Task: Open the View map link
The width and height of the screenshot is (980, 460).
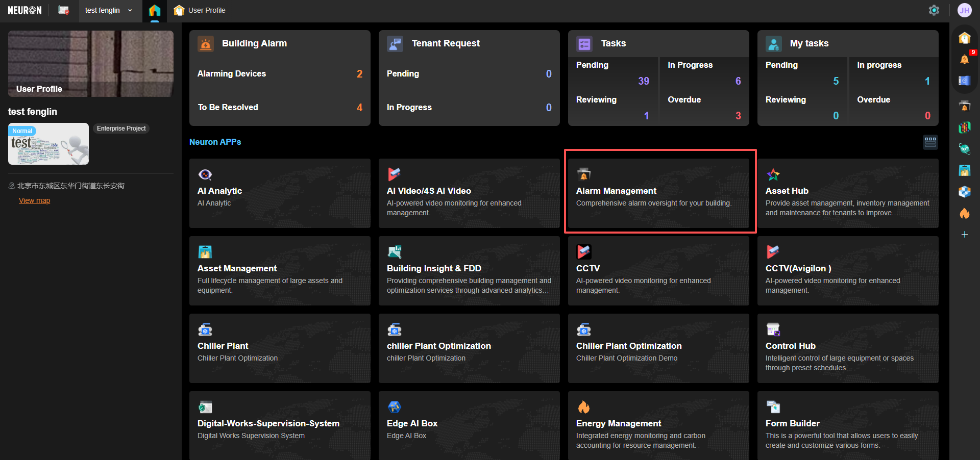Action: 34,200
